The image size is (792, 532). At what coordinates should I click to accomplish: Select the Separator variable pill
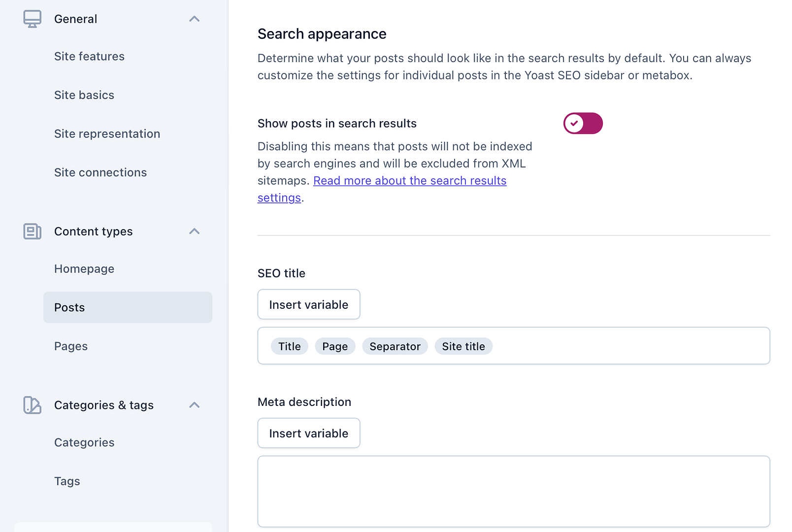(395, 346)
